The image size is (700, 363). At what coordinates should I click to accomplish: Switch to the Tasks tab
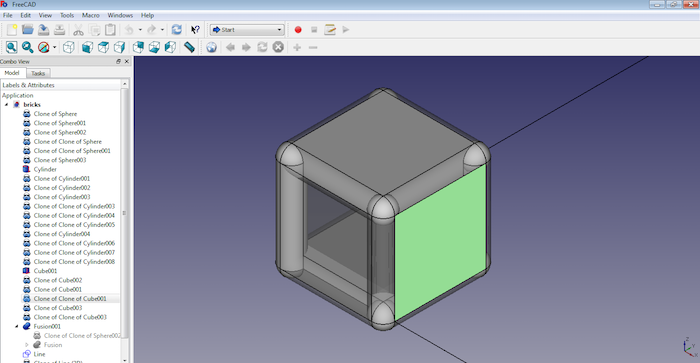(x=38, y=73)
